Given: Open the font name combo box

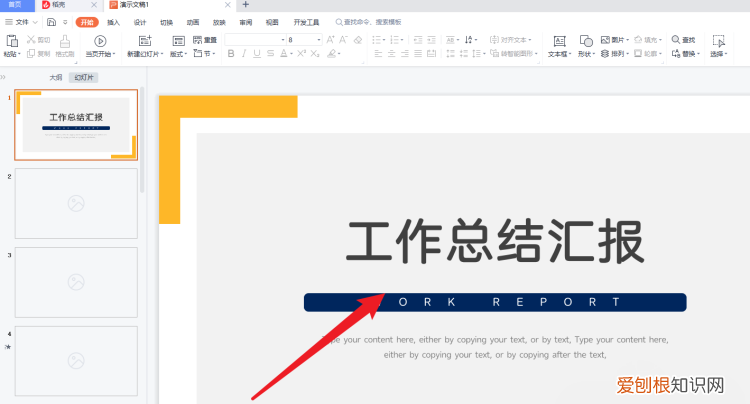Looking at the screenshot, I should (x=255, y=40).
